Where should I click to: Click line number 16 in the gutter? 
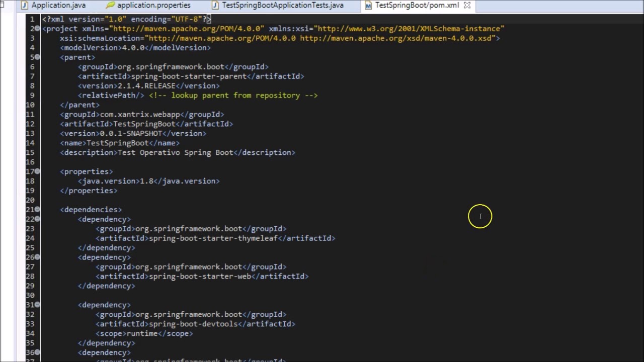[x=30, y=162]
